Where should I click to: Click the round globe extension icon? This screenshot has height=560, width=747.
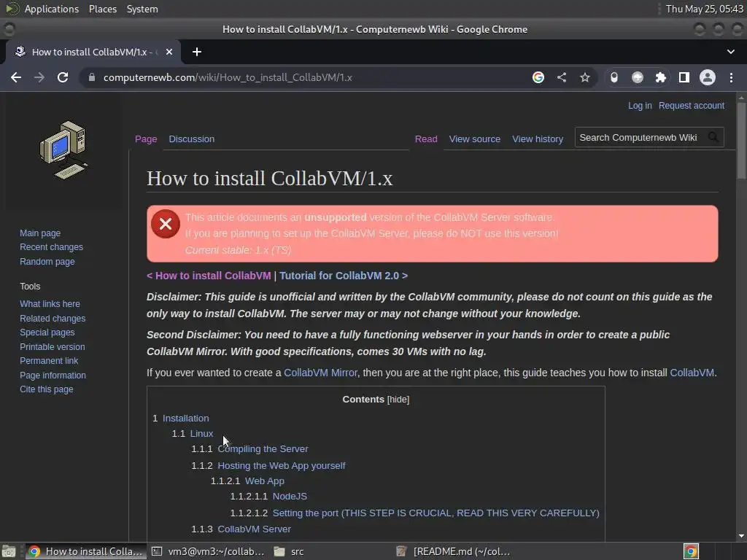[638, 77]
